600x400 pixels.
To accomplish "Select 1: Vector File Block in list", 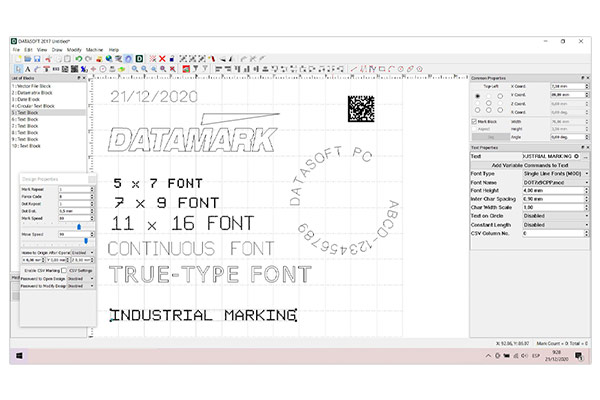I will (x=31, y=86).
